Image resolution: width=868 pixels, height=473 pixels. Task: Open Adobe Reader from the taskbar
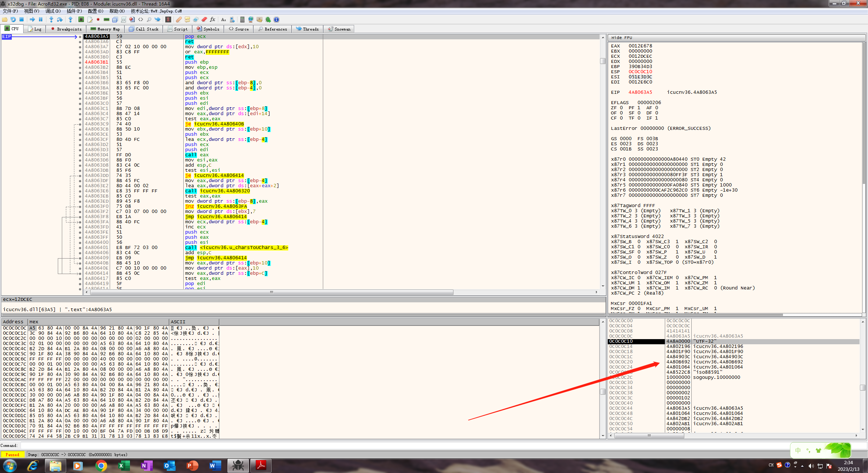click(261, 466)
